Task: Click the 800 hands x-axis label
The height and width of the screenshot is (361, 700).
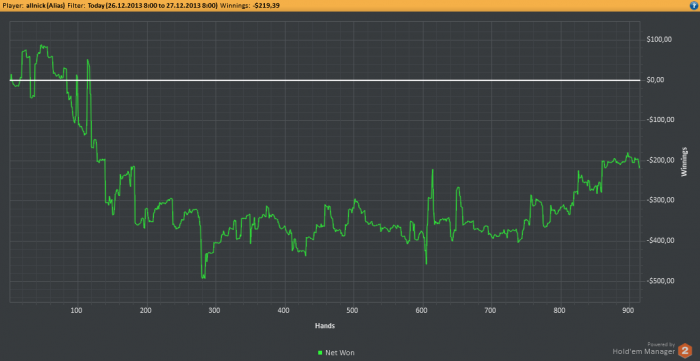Action: click(x=560, y=310)
